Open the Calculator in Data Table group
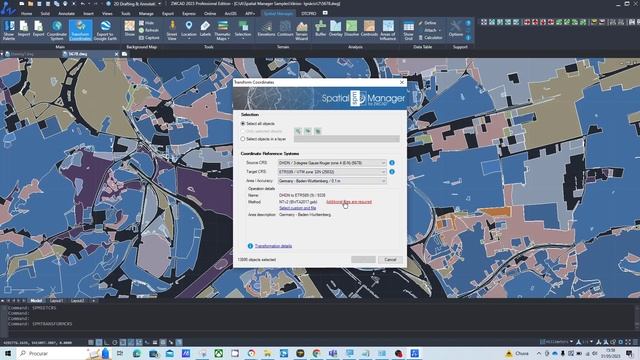 [x=431, y=38]
